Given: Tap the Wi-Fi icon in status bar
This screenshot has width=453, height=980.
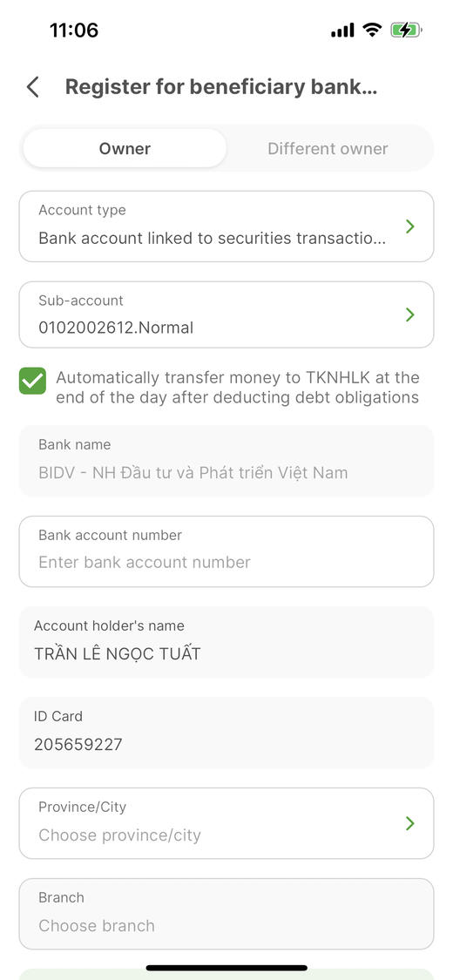Looking at the screenshot, I should (372, 30).
